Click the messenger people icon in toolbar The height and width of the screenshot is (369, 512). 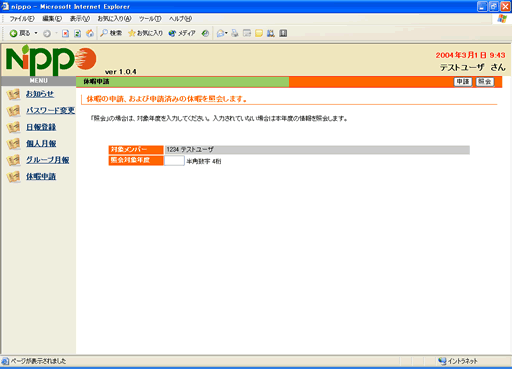coord(271,33)
